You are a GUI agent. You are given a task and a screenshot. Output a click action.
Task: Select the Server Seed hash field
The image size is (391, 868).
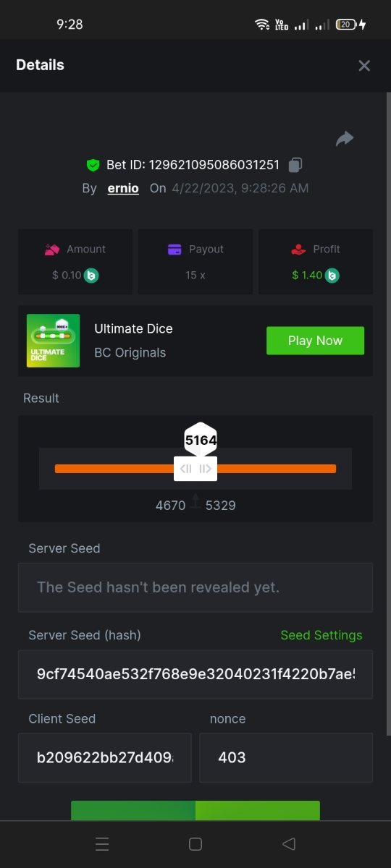pos(195,674)
